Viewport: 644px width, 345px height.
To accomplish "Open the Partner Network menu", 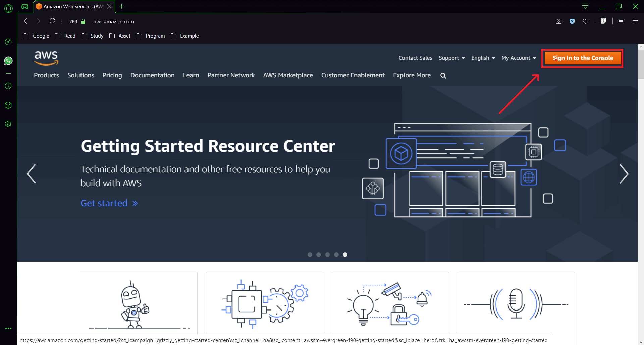I will click(x=231, y=75).
